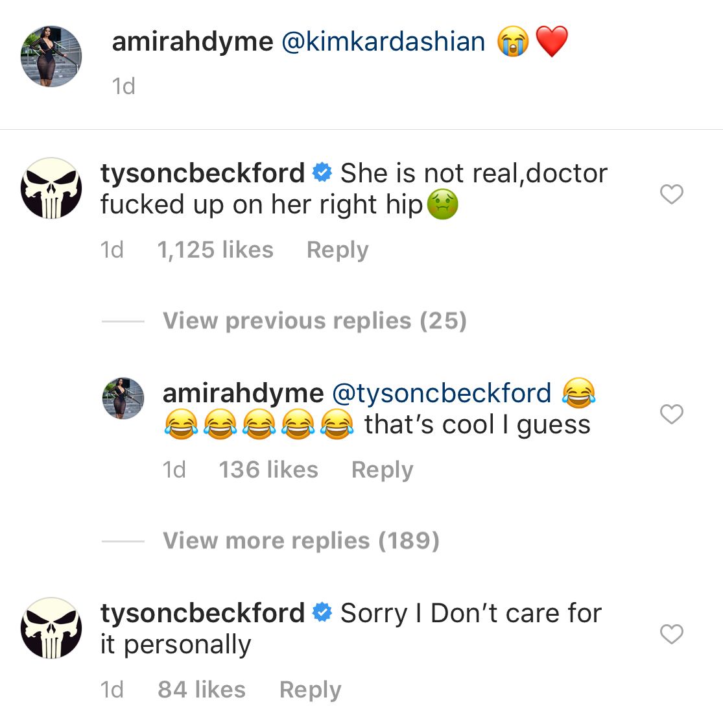Image resolution: width=723 pixels, height=728 pixels.
Task: View the 84 likes list
Action: 202,690
